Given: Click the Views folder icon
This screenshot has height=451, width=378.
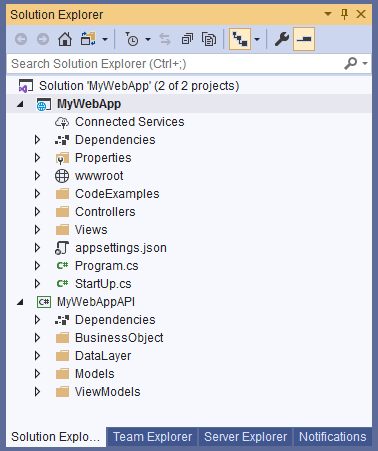Looking at the screenshot, I should [x=62, y=230].
